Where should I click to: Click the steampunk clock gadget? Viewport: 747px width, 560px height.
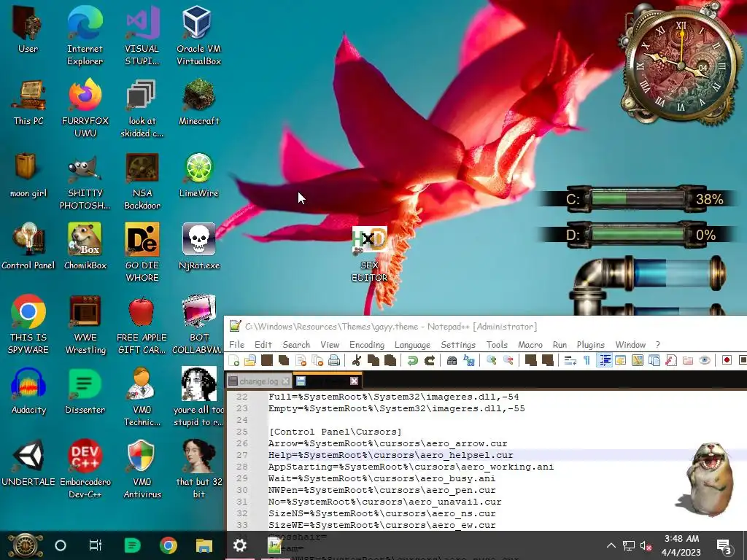pos(681,66)
